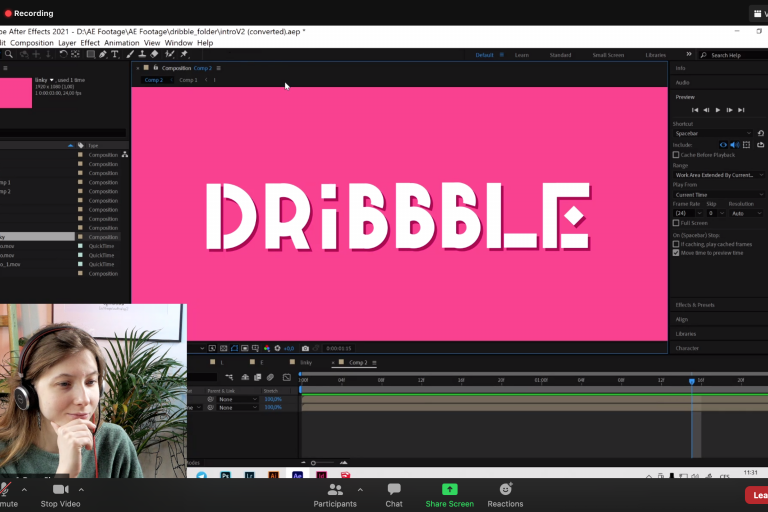Click reset shortcut icon beside Spacebar
Image resolution: width=768 pixels, height=512 pixels.
pyautogui.click(x=760, y=133)
